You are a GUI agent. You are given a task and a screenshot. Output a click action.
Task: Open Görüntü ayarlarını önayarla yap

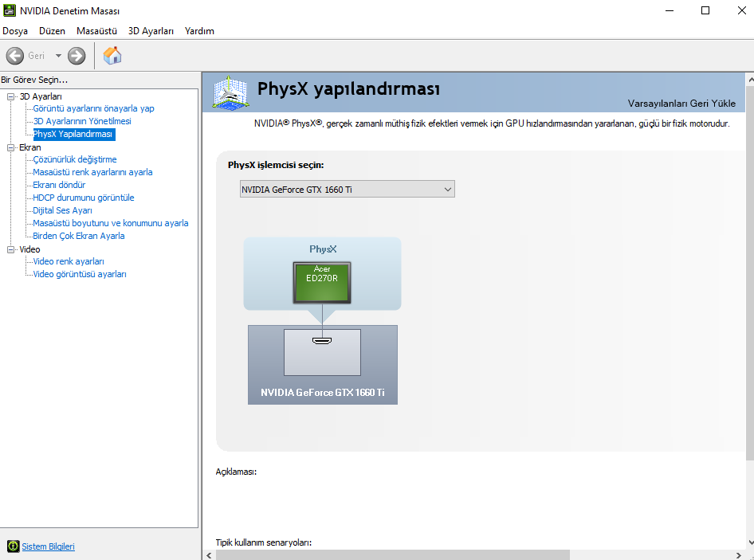pyautogui.click(x=94, y=108)
